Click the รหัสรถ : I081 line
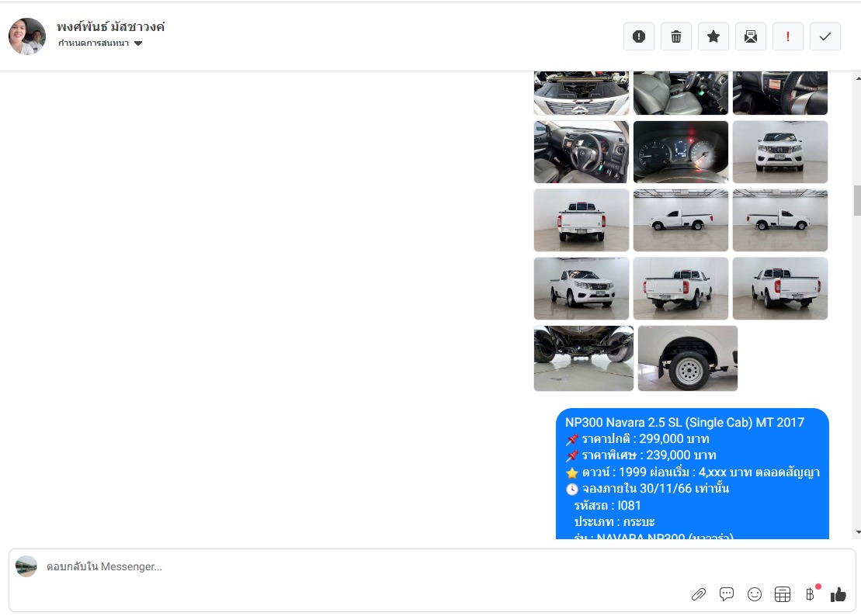 click(607, 505)
